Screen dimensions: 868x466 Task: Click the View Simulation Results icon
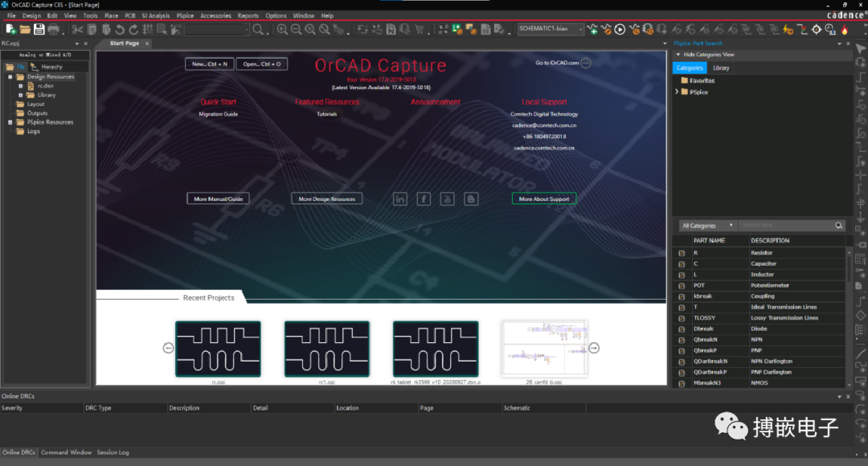634,30
